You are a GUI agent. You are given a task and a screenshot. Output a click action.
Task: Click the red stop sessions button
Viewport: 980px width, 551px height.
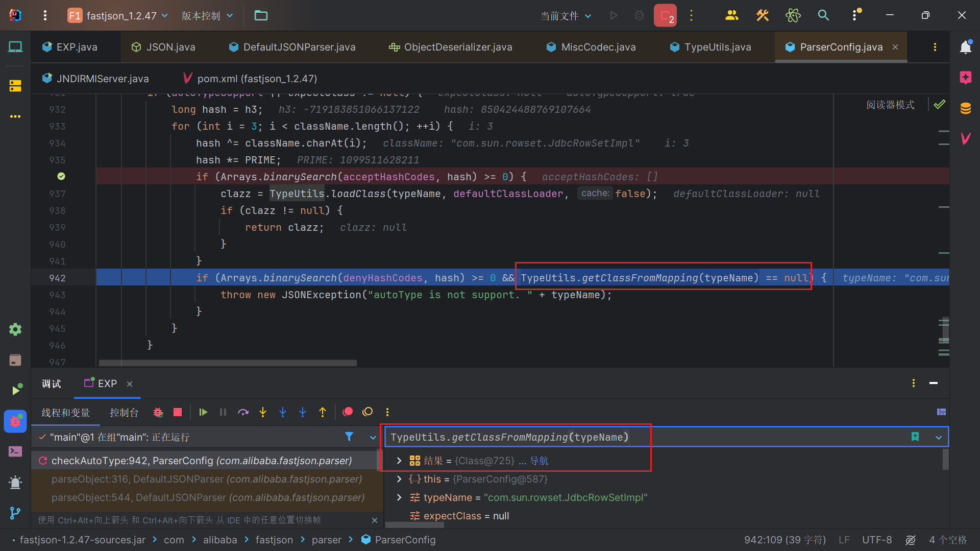(x=665, y=15)
